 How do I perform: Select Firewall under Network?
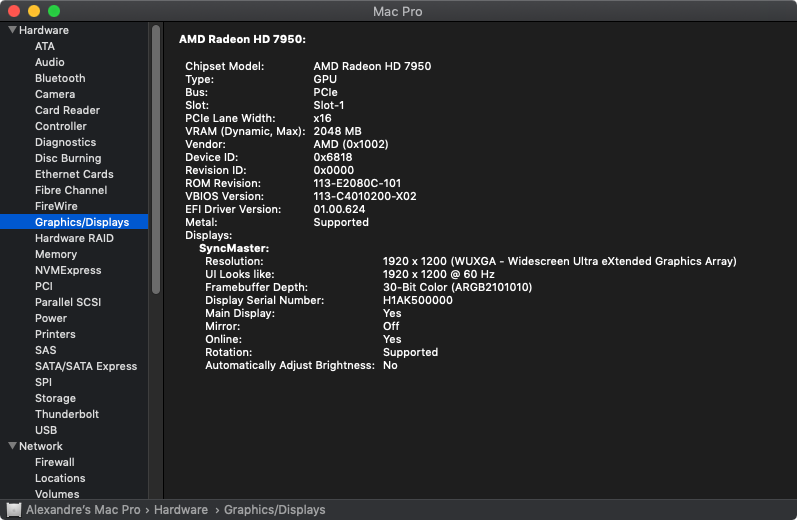(54, 463)
